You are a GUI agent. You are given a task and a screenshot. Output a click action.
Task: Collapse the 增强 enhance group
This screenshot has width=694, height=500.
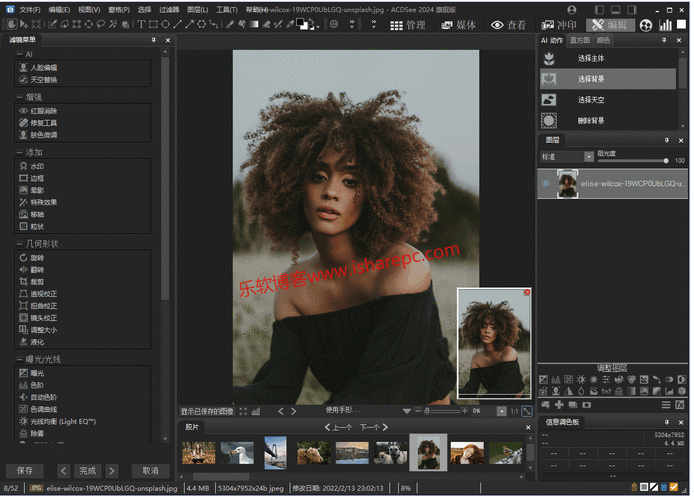[19, 97]
